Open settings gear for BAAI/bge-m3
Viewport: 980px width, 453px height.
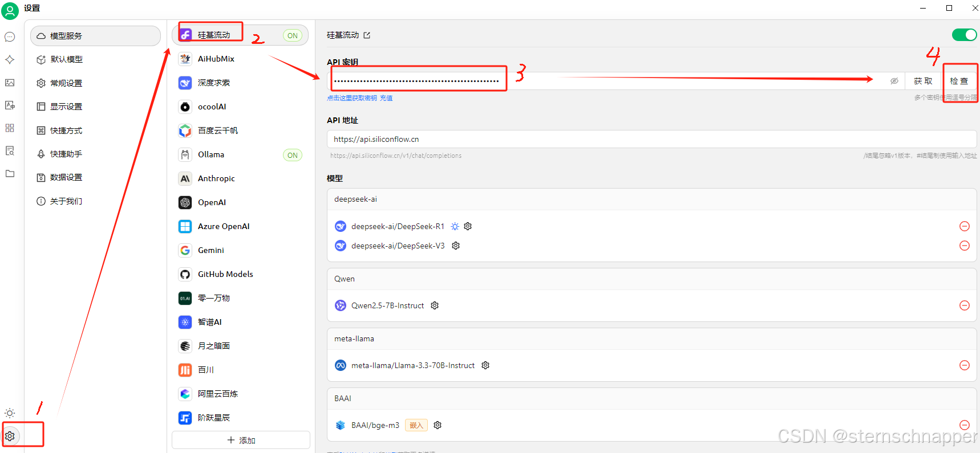(438, 425)
